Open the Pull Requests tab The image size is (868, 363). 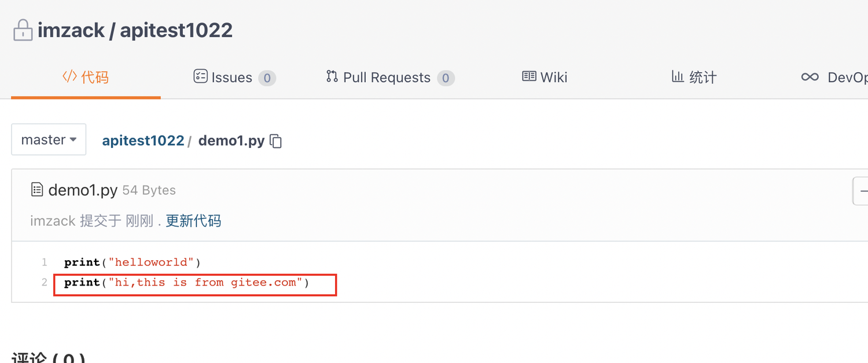click(x=390, y=77)
